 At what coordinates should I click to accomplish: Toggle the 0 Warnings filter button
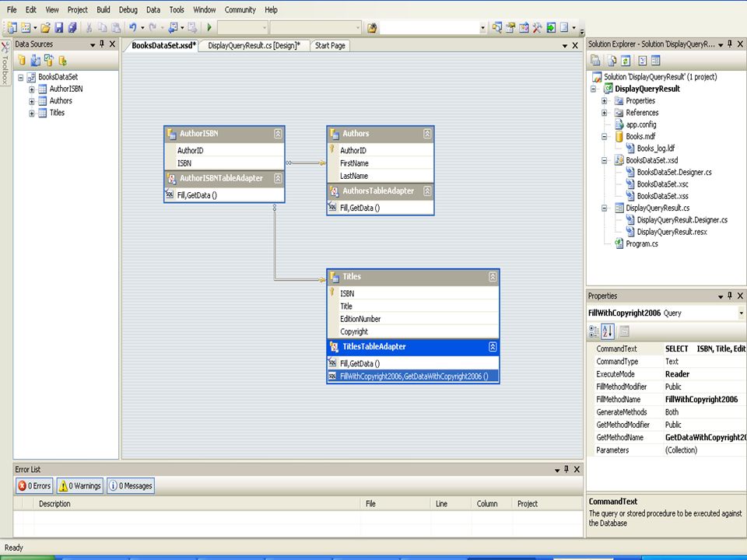point(79,485)
